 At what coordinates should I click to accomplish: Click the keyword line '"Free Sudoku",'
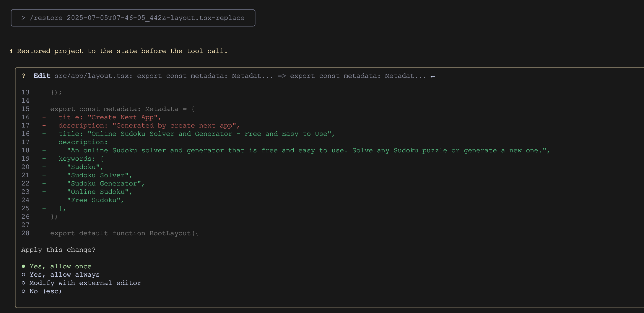click(x=95, y=200)
